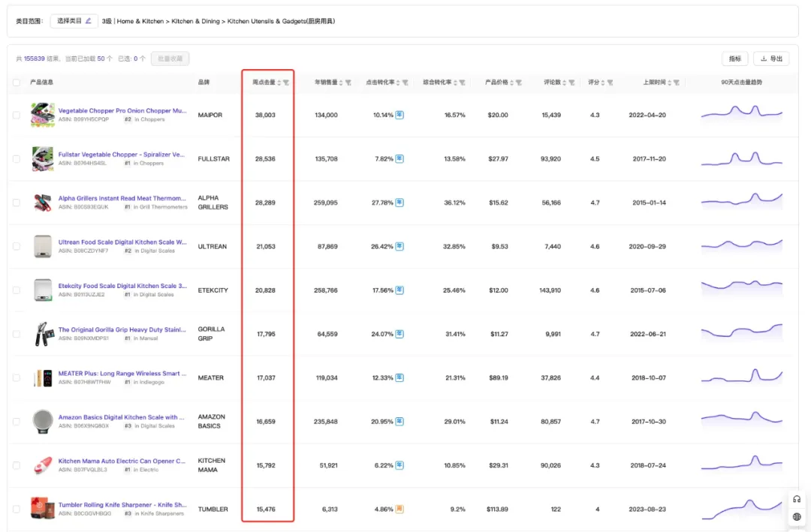811x532 pixels.
Task: Sort by 周点击量 using its sort arrows
Action: (279, 83)
